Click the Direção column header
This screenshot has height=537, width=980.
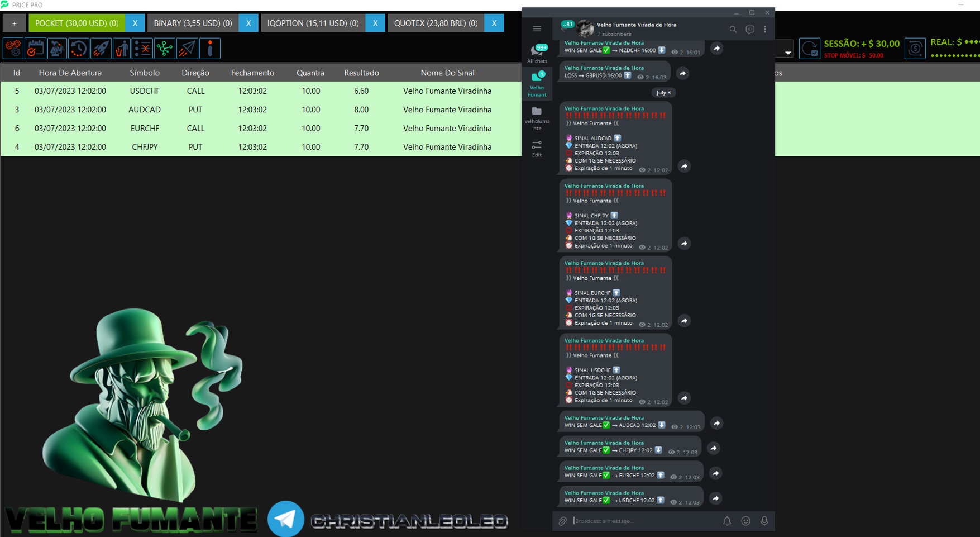point(195,73)
